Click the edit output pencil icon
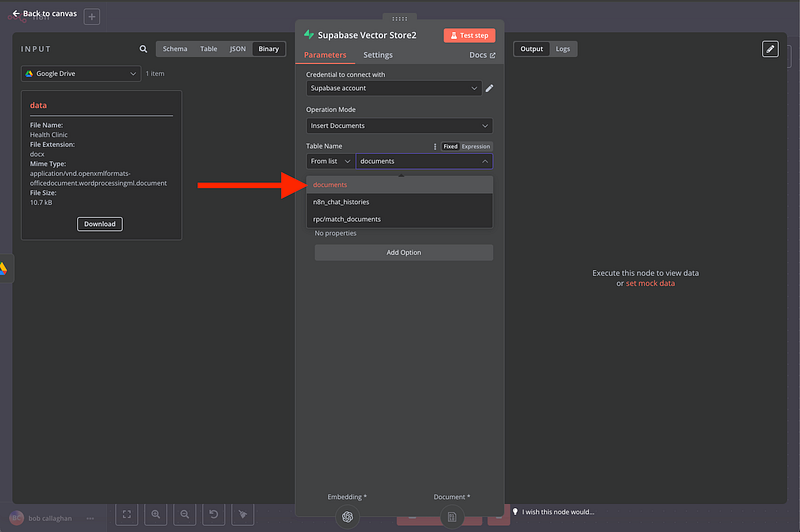This screenshot has height=532, width=800. (x=769, y=49)
